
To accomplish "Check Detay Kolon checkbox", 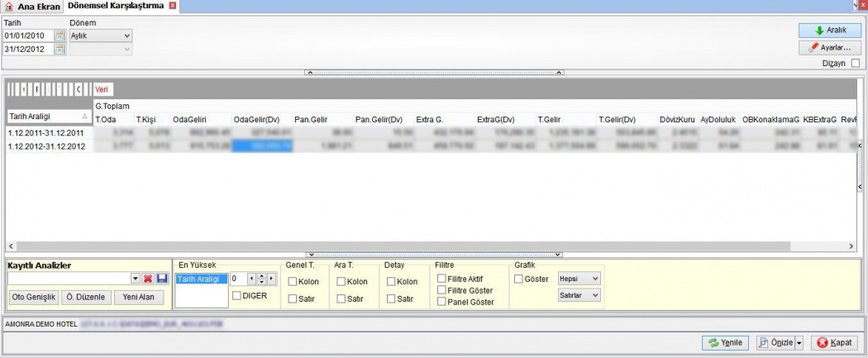I will click(x=391, y=282).
